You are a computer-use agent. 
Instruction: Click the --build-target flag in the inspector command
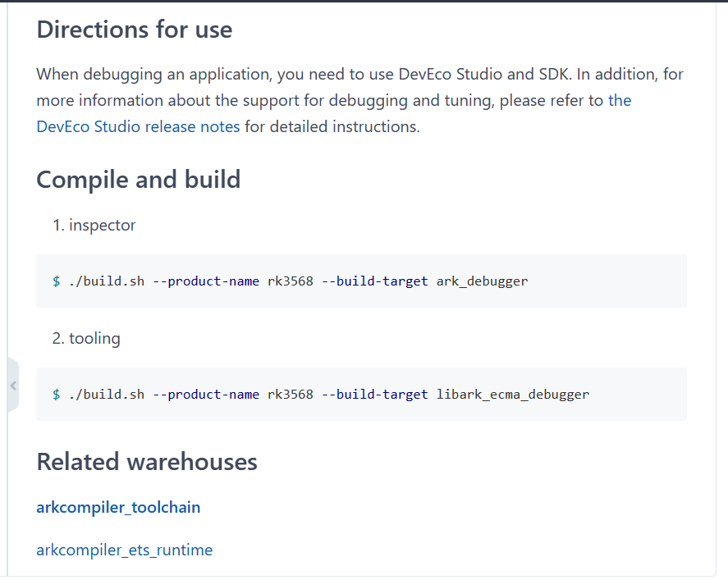[x=375, y=281]
